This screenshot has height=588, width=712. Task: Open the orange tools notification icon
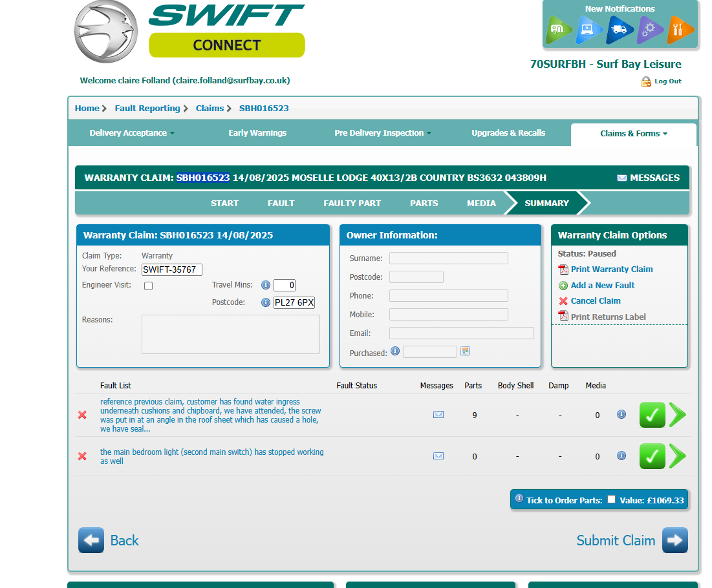[680, 30]
